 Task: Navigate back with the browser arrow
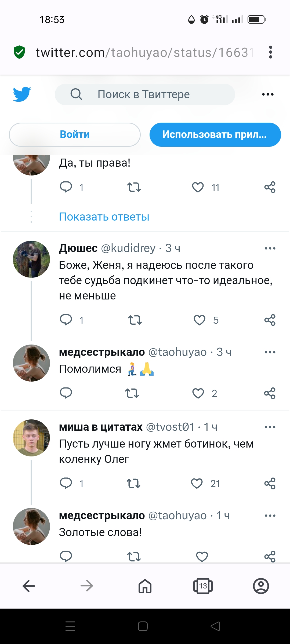tap(29, 586)
